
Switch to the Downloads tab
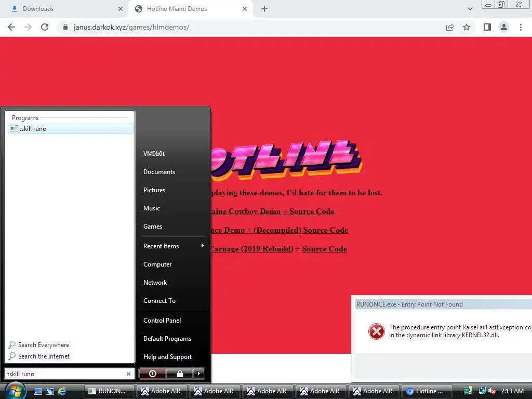coord(64,9)
